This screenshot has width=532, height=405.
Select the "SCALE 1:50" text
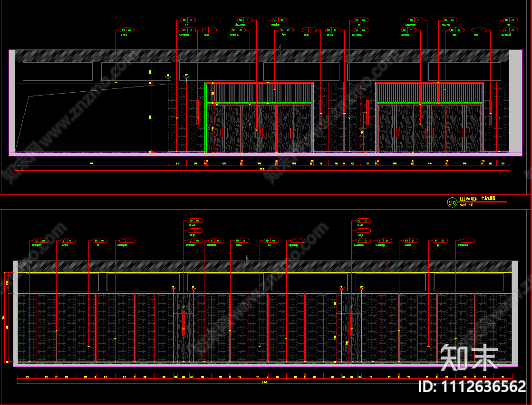click(x=466, y=205)
